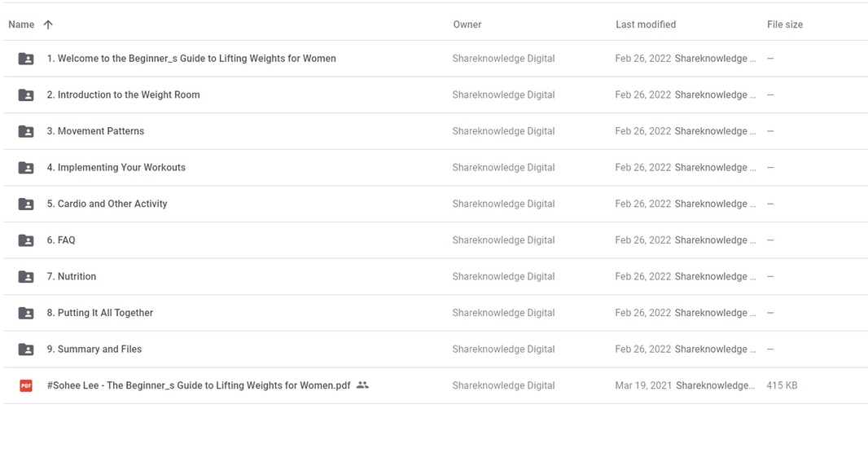Open the 7. Nutrition folder
868x453 pixels.
tap(72, 276)
